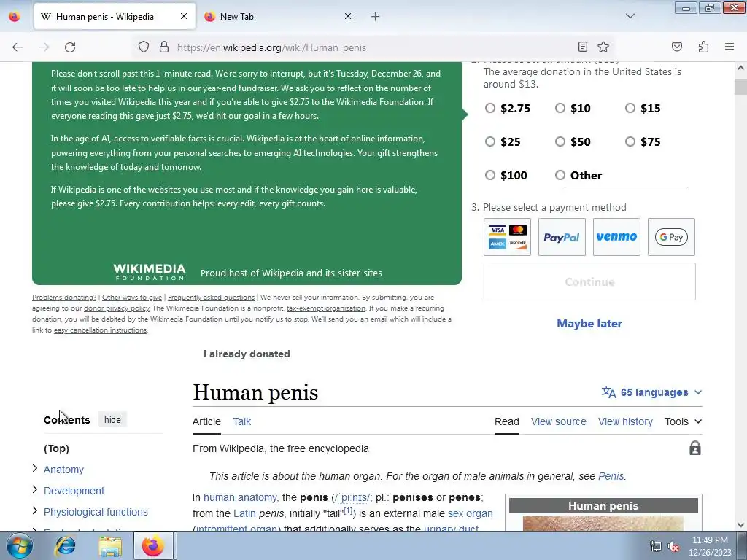The width and height of the screenshot is (747, 560).
Task: Jump to (Top) in contents
Action: pyautogui.click(x=56, y=448)
